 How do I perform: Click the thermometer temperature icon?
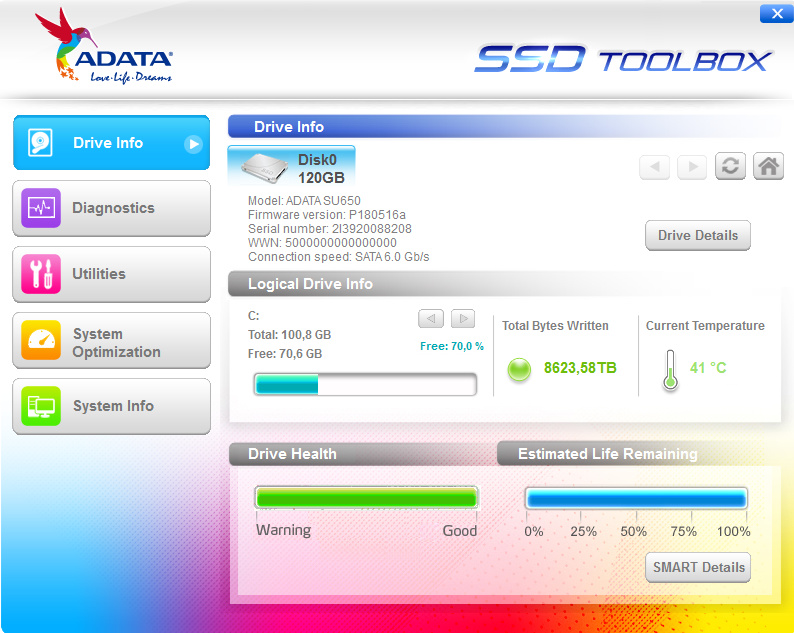[668, 369]
